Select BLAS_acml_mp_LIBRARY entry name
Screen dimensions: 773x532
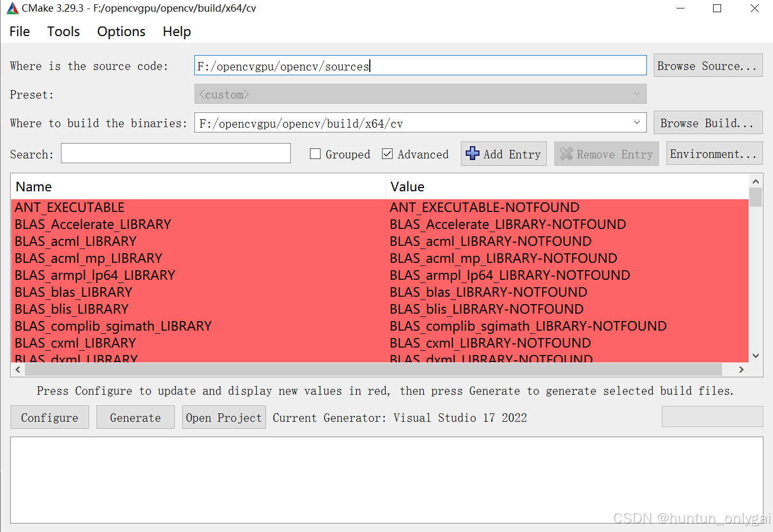88,258
